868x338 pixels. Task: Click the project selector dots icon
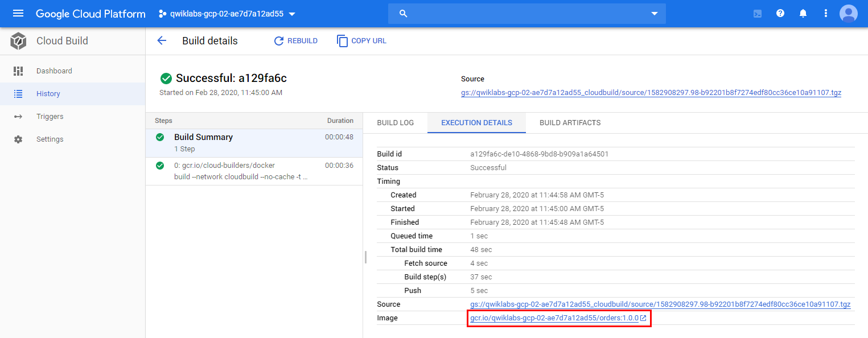click(163, 14)
